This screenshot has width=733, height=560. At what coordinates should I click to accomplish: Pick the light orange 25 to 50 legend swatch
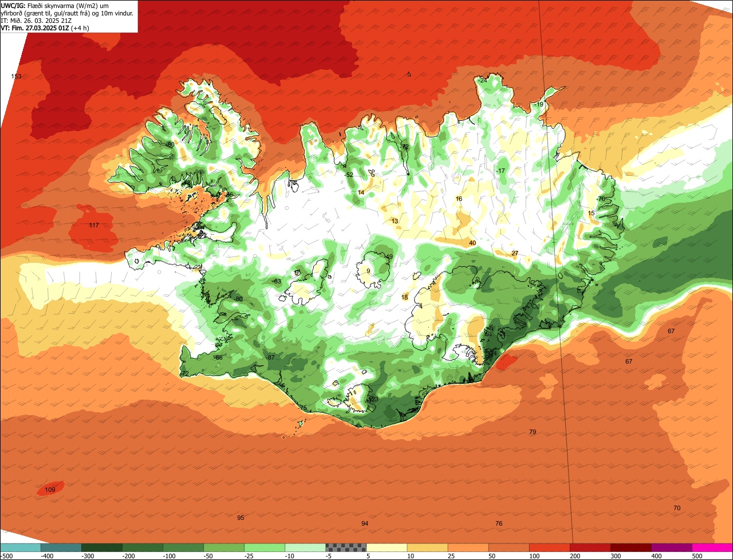[x=468, y=547]
